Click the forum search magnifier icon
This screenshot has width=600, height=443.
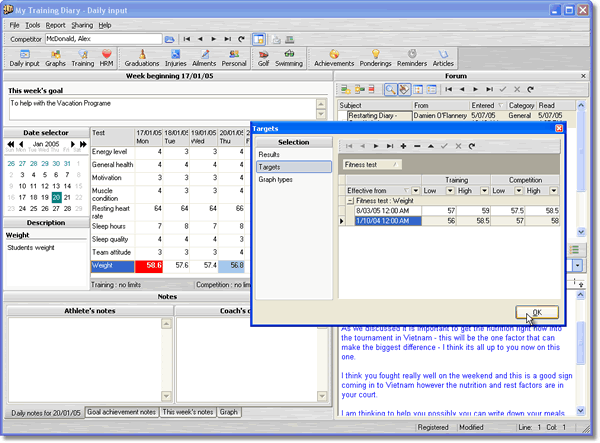[x=390, y=90]
